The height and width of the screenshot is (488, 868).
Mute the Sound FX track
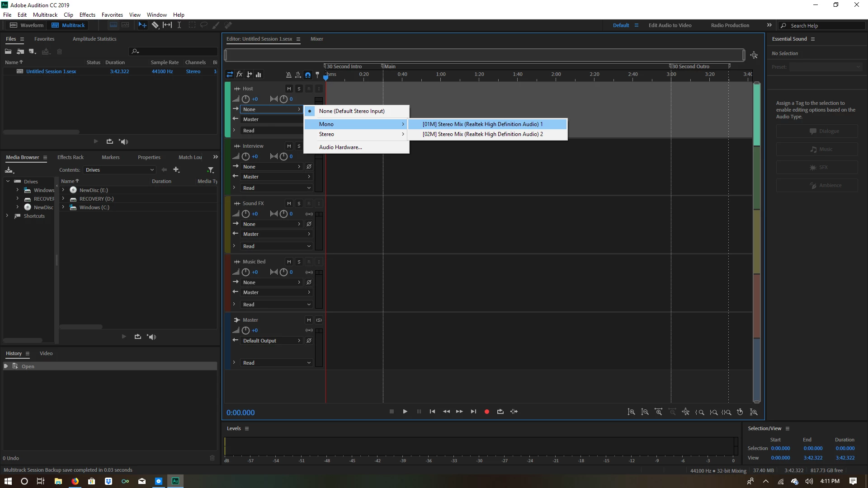point(289,203)
